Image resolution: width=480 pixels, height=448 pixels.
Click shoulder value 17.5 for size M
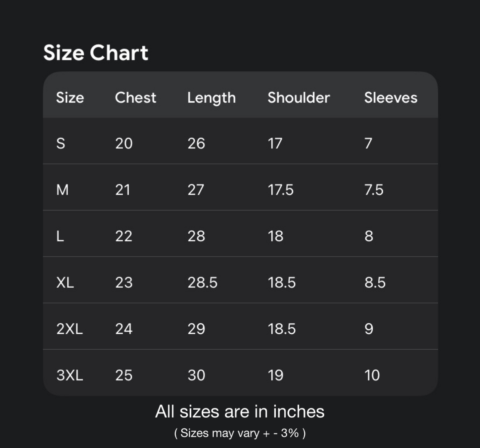coord(280,190)
